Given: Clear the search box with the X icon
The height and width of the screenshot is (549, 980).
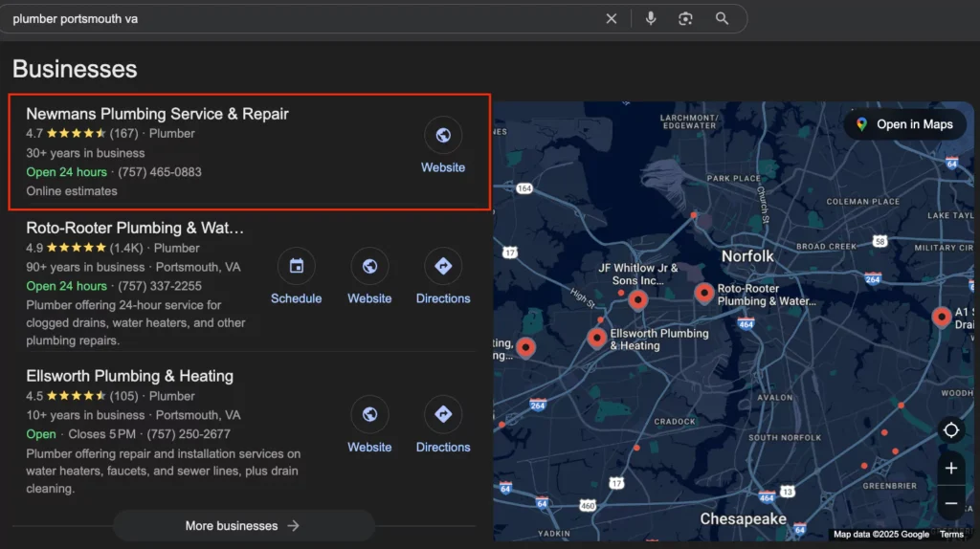Looking at the screenshot, I should point(612,19).
